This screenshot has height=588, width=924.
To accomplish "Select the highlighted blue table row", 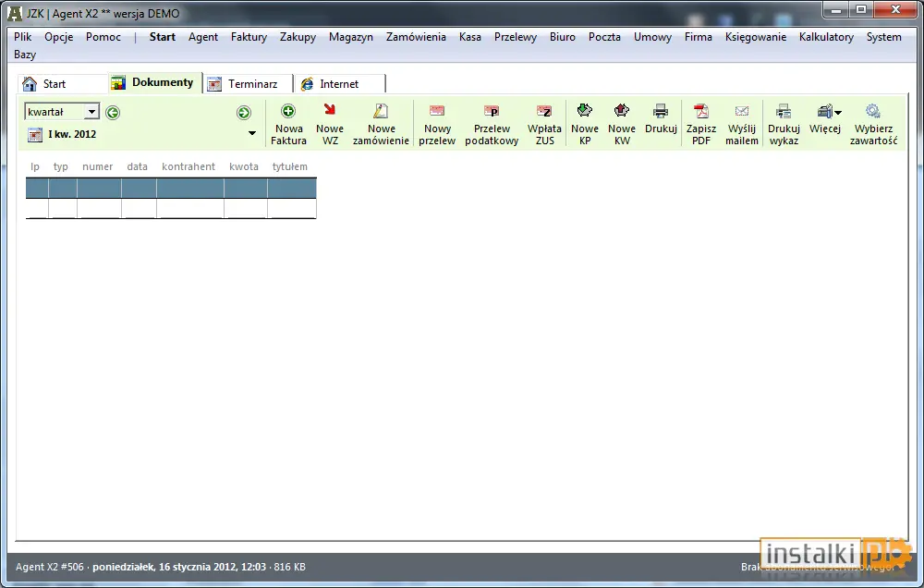I will click(x=171, y=188).
